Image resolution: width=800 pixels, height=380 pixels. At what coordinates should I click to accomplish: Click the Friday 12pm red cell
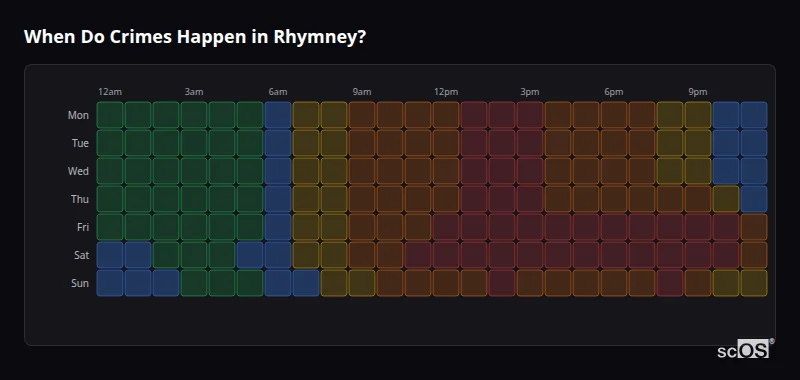(446, 227)
